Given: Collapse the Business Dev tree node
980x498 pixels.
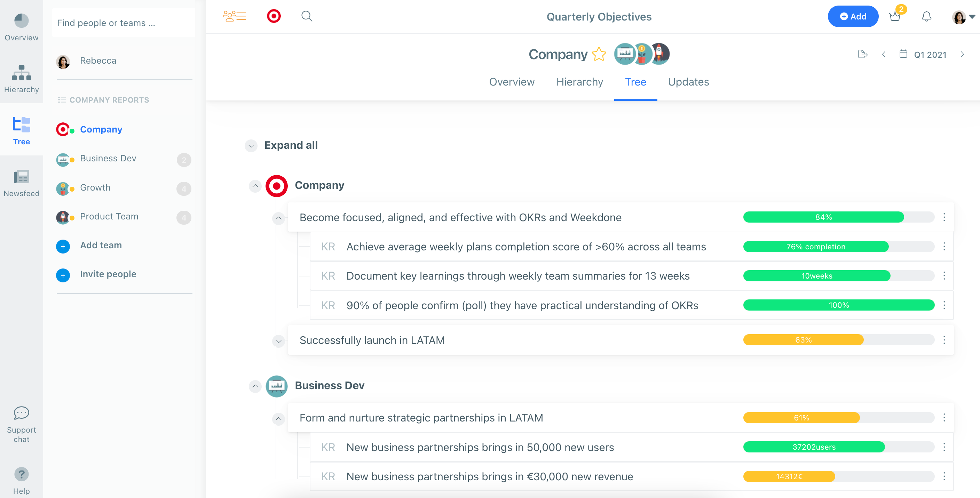Looking at the screenshot, I should point(255,386).
